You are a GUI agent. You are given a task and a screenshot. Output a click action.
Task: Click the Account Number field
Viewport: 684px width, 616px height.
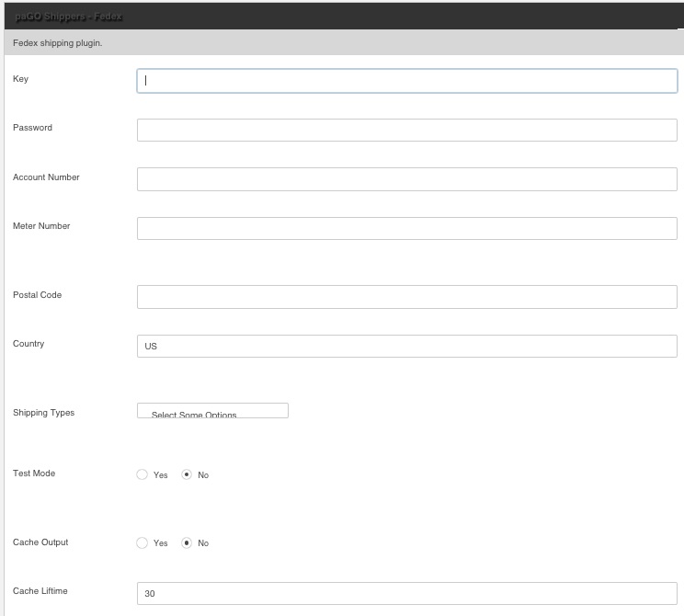coord(407,179)
